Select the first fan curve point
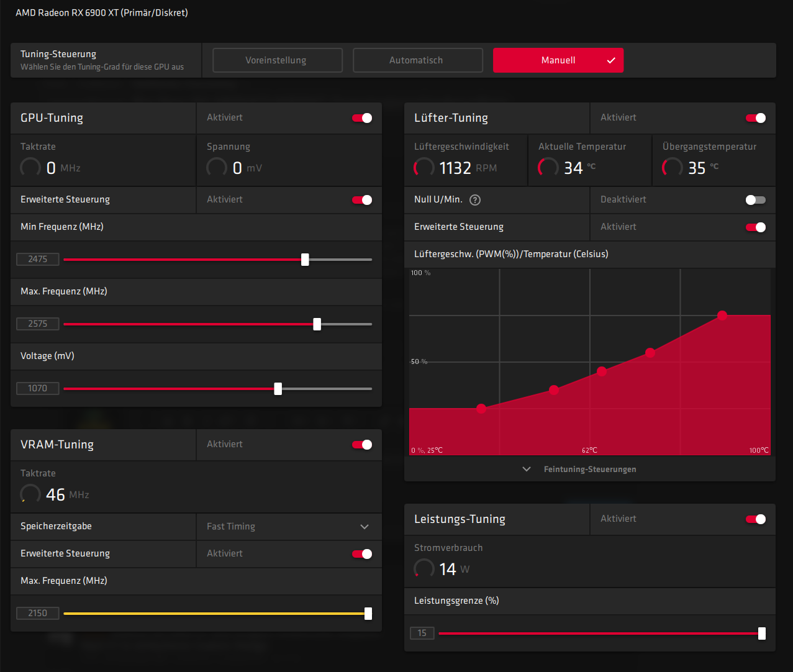 [x=481, y=409]
